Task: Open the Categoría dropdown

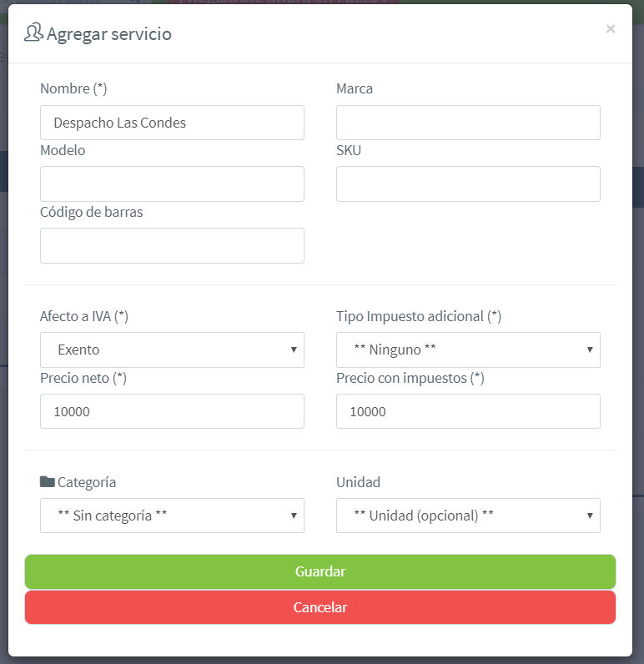Action: (172, 516)
